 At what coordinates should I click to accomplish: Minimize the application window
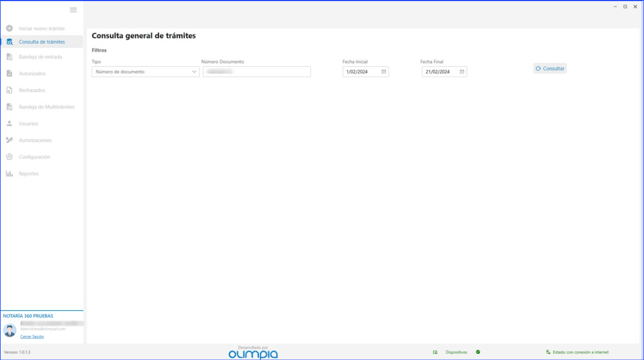[615, 7]
